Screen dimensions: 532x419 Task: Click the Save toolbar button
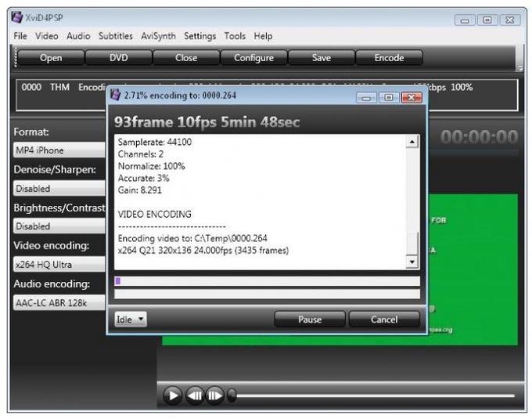322,58
